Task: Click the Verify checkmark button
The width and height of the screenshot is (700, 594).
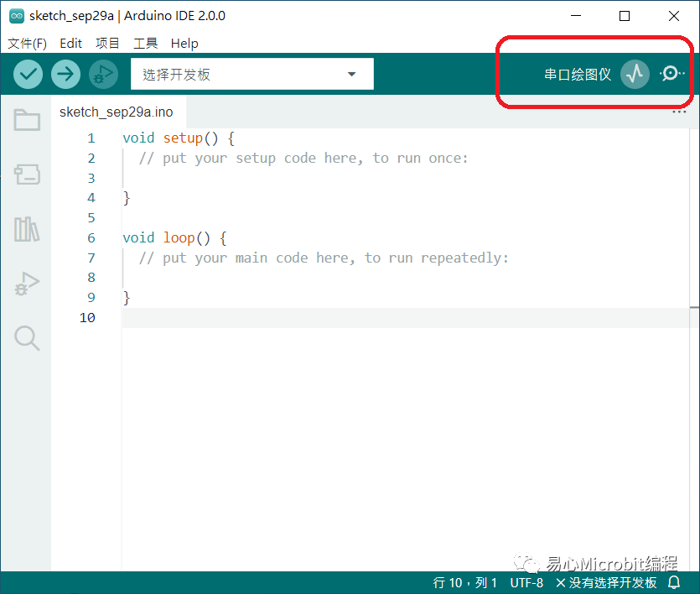Action: pos(29,74)
